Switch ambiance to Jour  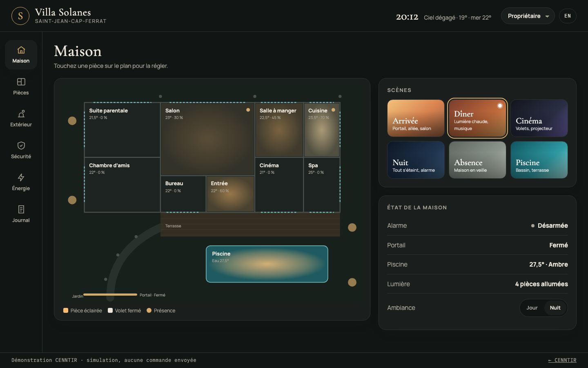point(532,308)
